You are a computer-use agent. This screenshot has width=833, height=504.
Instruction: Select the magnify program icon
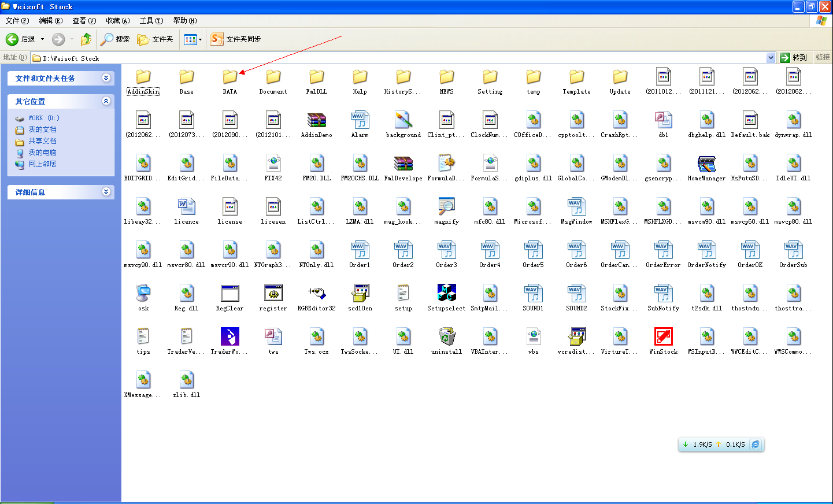(x=446, y=207)
